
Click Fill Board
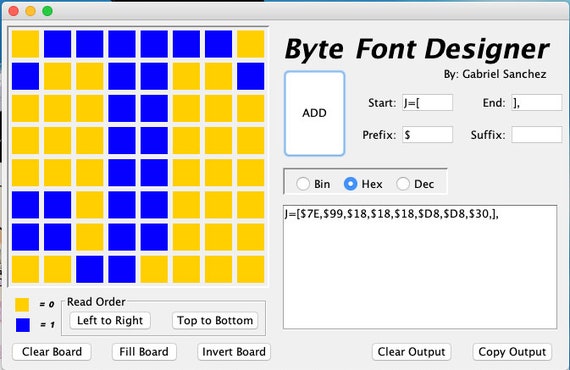(144, 352)
